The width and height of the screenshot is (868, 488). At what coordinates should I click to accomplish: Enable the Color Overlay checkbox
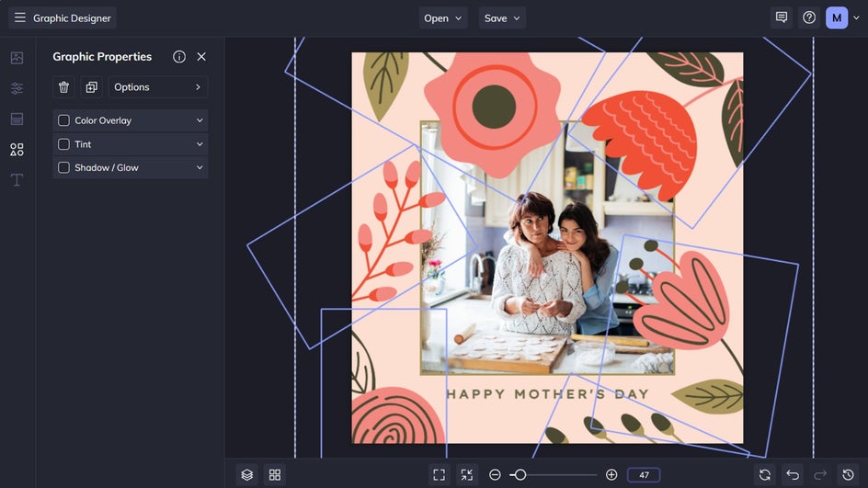tap(63, 120)
